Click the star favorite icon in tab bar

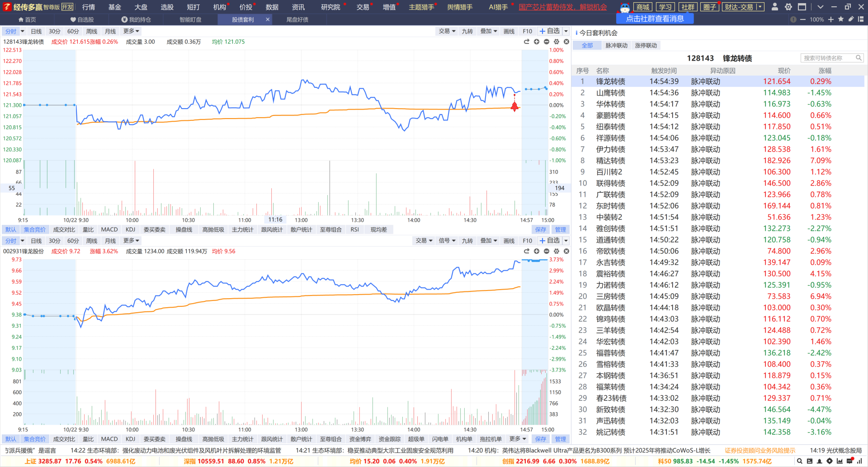(840, 19)
